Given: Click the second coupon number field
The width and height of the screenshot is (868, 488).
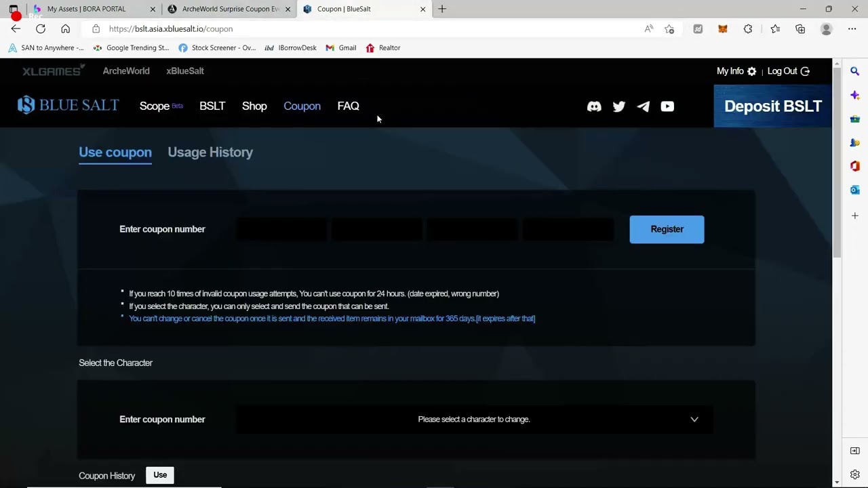Looking at the screenshot, I should point(377,229).
